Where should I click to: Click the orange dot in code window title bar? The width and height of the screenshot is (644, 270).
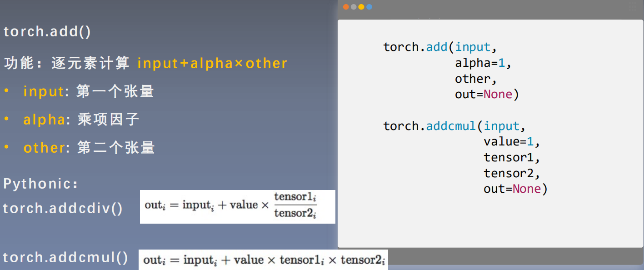coord(346,7)
